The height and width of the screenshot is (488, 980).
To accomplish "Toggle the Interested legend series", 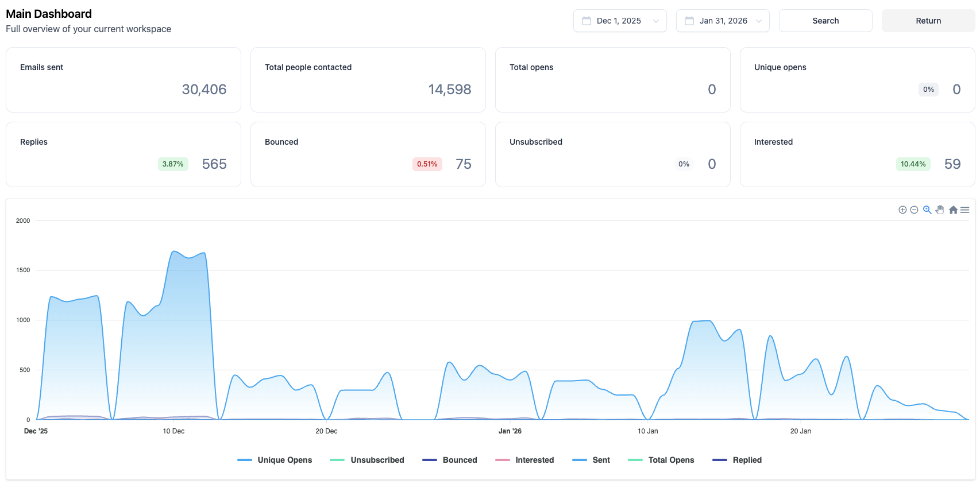I will click(x=524, y=460).
